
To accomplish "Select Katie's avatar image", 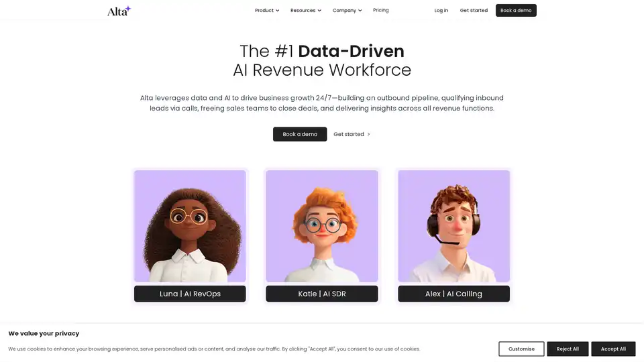I will point(322,226).
